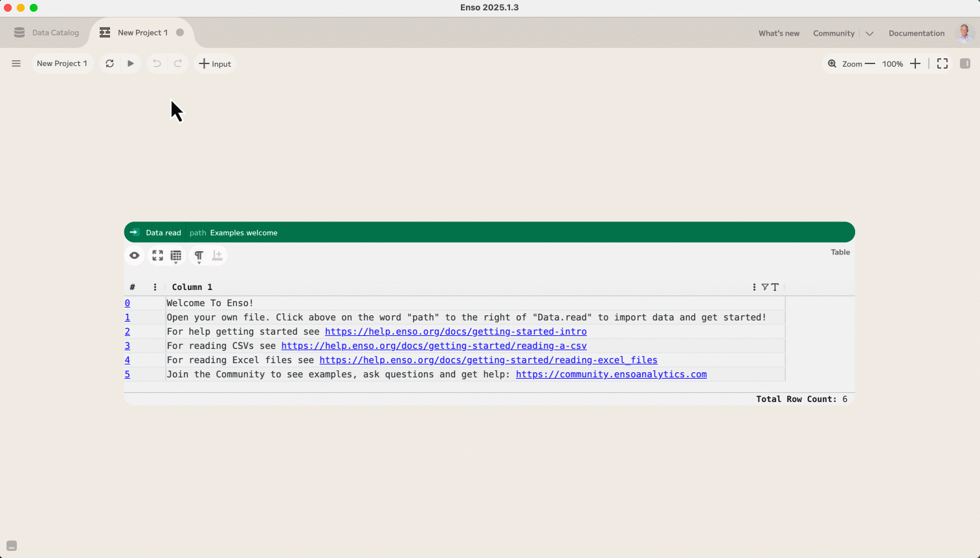This screenshot has height=558, width=980.
Task: Click the Column 1 text type icon
Action: pyautogui.click(x=775, y=287)
